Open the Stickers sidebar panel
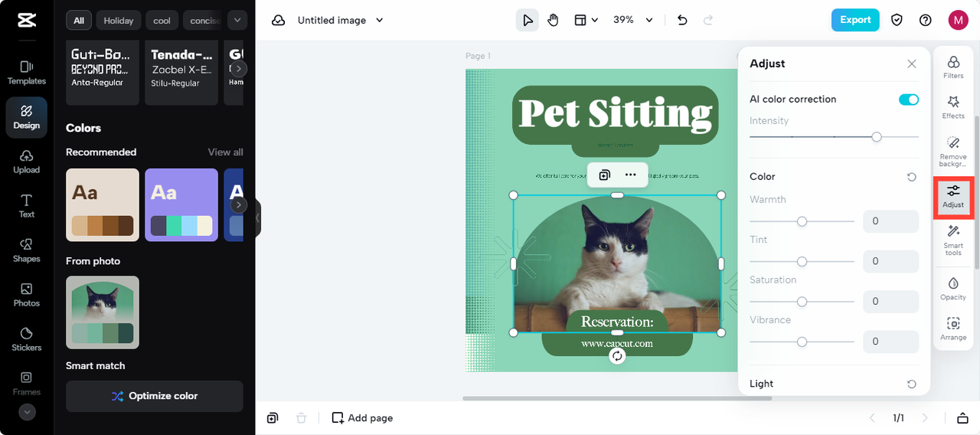 click(x=27, y=339)
